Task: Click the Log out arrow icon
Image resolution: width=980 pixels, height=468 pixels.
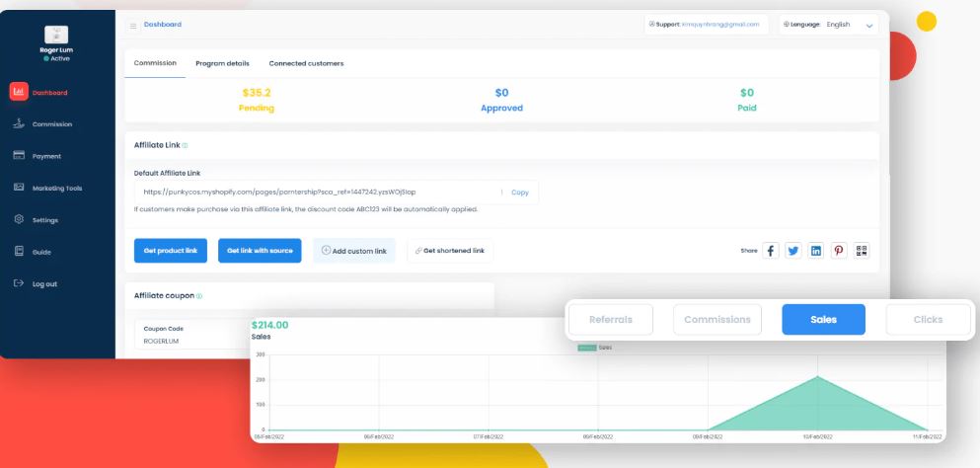Action: click(19, 283)
